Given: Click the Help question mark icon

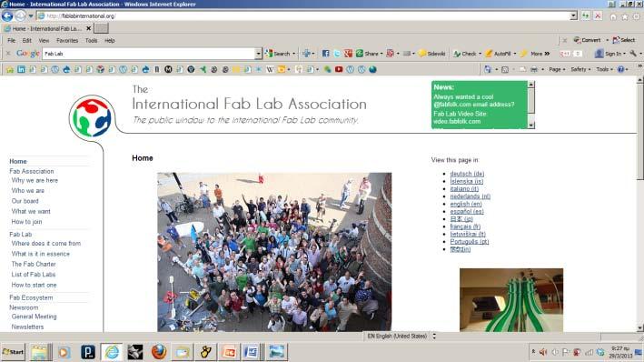Looking at the screenshot, I should [620, 69].
